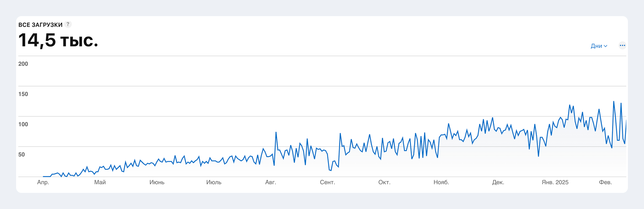Image resolution: width=644 pixels, height=209 pixels.
Task: Select the 50 y-axis label
Action: tap(21, 154)
